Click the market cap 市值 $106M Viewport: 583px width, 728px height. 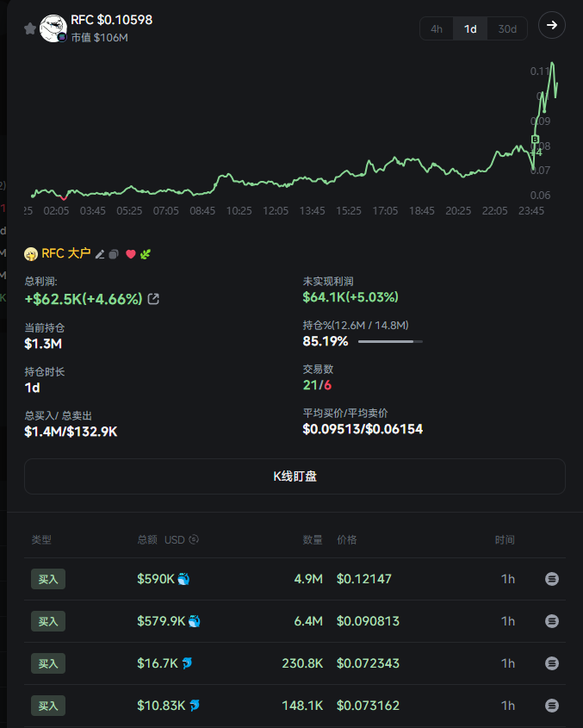[x=99, y=38]
